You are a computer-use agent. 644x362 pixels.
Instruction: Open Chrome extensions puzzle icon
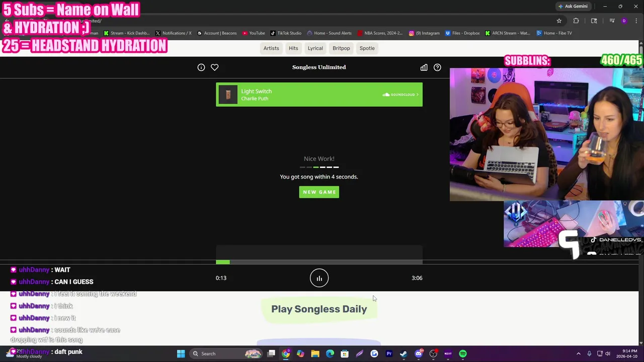pos(576,21)
